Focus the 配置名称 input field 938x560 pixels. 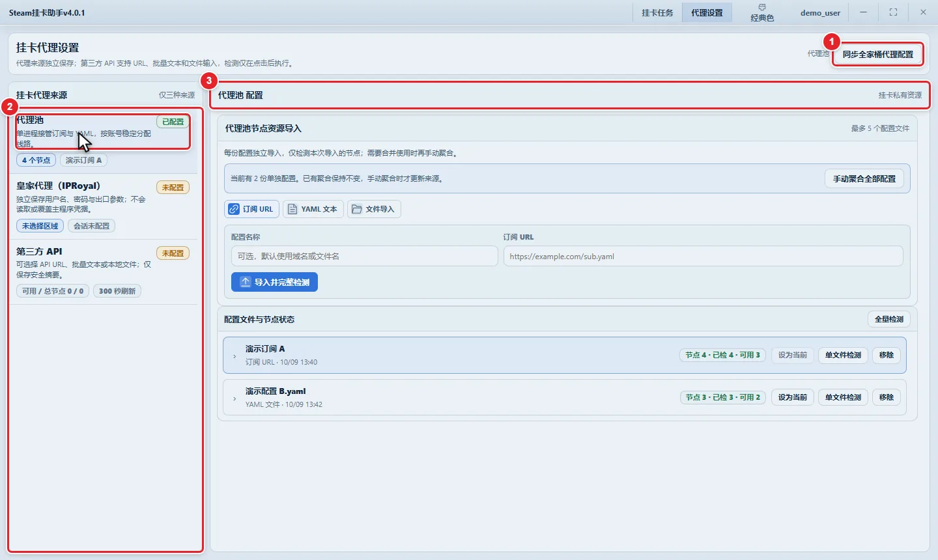(x=364, y=256)
